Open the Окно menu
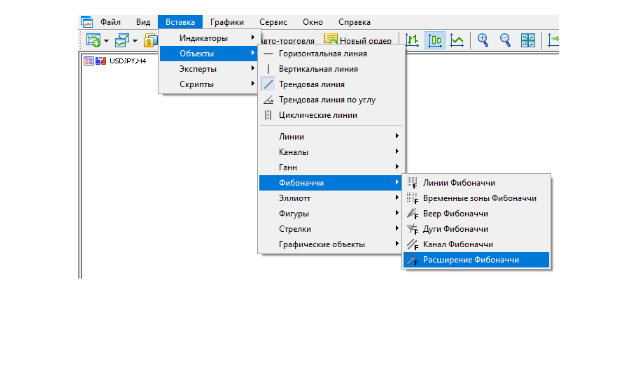The width and height of the screenshot is (629, 371). click(x=312, y=22)
